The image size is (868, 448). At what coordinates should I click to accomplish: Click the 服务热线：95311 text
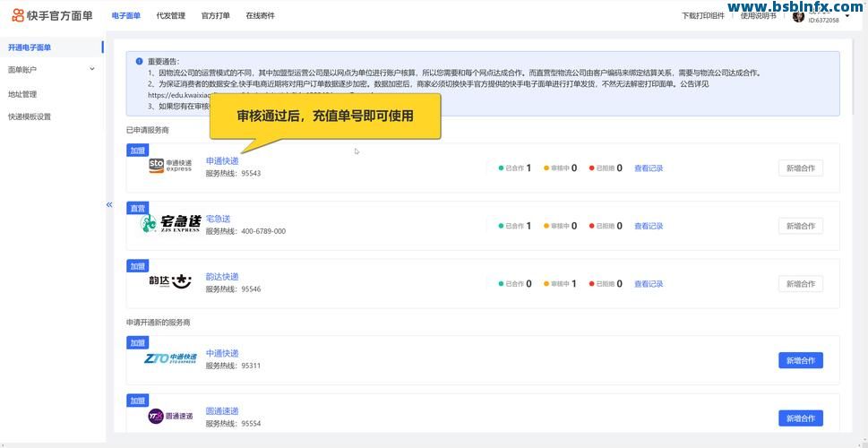(x=233, y=366)
